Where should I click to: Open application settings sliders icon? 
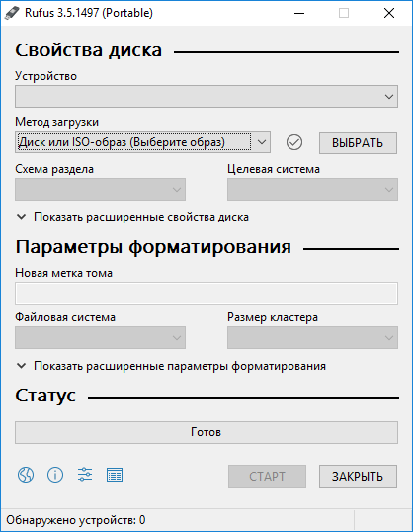coord(85,475)
